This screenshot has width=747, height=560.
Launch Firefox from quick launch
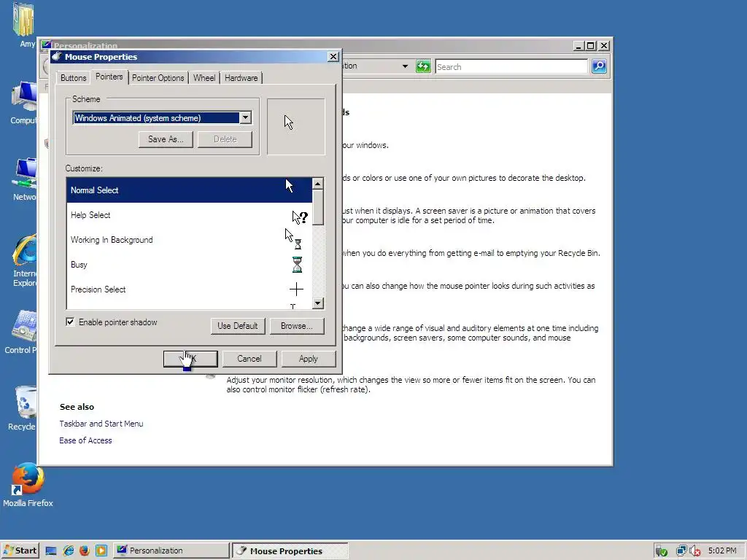pos(85,551)
